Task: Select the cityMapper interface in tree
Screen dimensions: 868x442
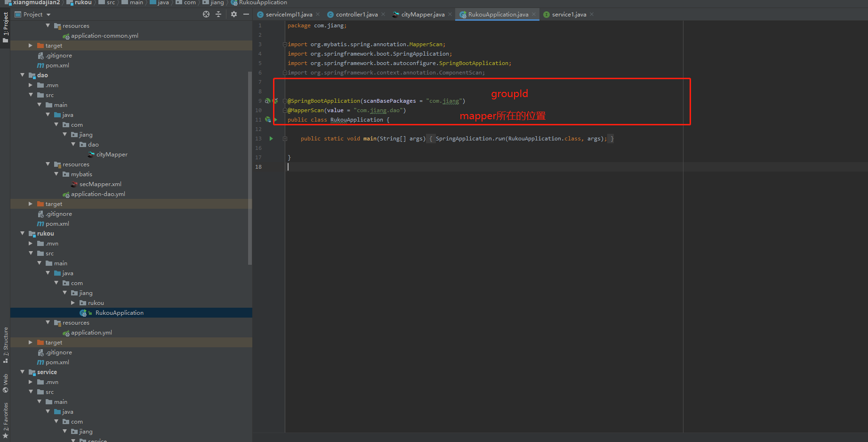Action: 112,155
